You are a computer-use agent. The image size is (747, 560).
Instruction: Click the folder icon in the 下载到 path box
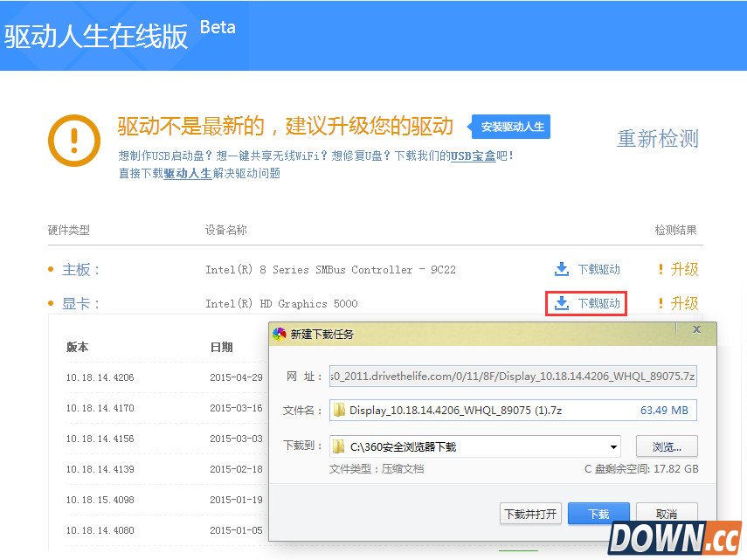point(338,446)
